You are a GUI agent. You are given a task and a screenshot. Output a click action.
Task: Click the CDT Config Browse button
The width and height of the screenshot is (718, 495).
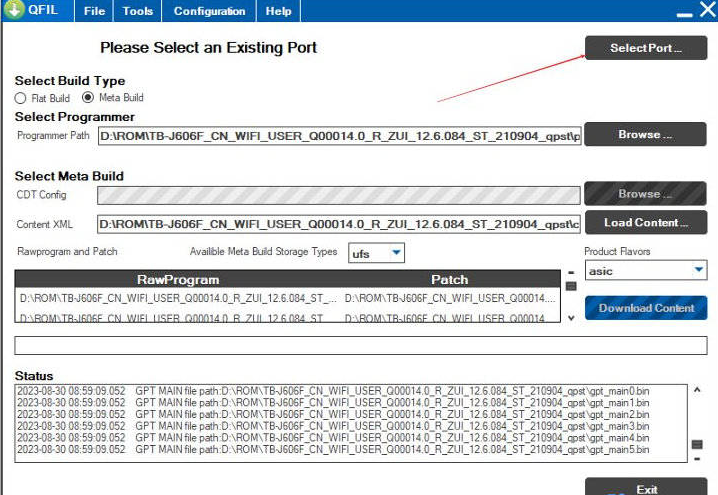point(645,194)
